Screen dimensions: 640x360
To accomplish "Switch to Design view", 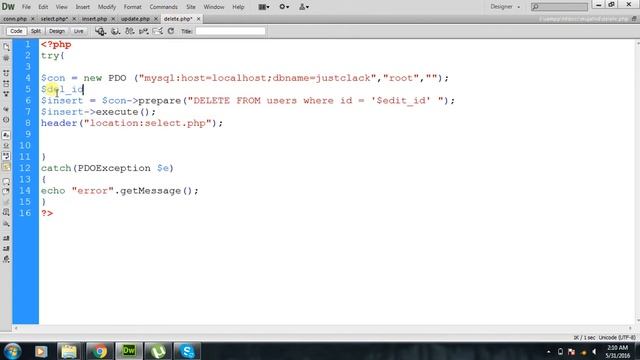I will (57, 31).
